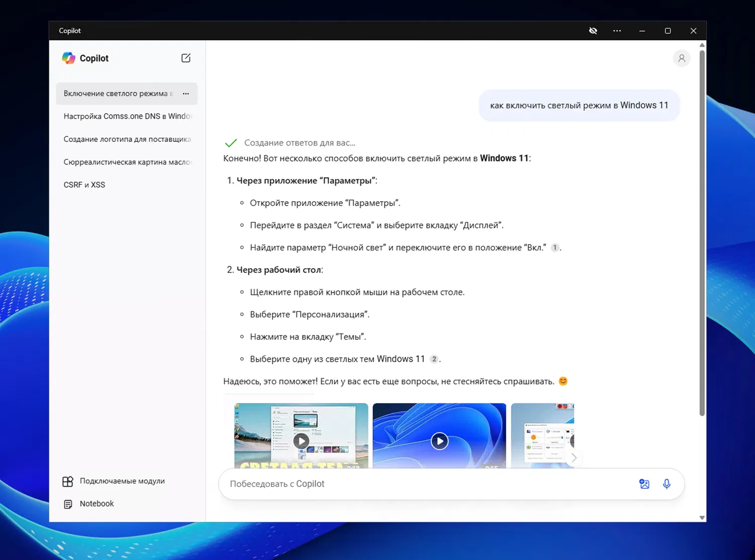Image resolution: width=755 pixels, height=560 pixels.
Task: Click the scrollbar up arrow
Action: point(702,45)
